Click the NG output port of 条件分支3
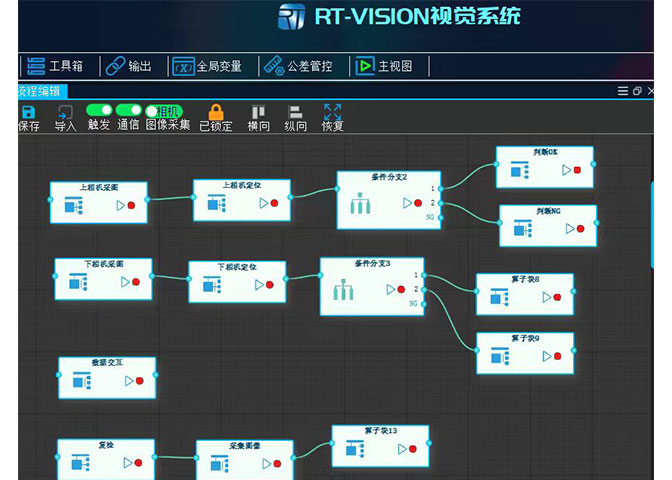The height and width of the screenshot is (480, 672). tap(423, 303)
